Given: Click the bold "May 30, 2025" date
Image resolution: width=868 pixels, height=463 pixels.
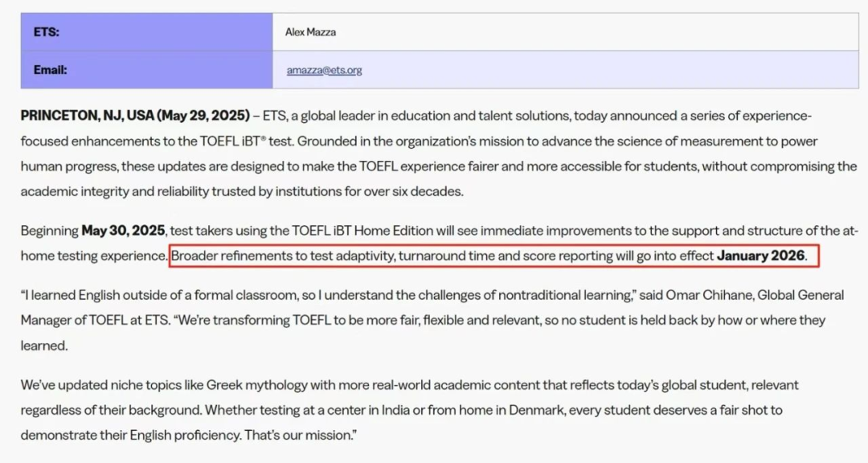Looking at the screenshot, I should (x=125, y=231).
